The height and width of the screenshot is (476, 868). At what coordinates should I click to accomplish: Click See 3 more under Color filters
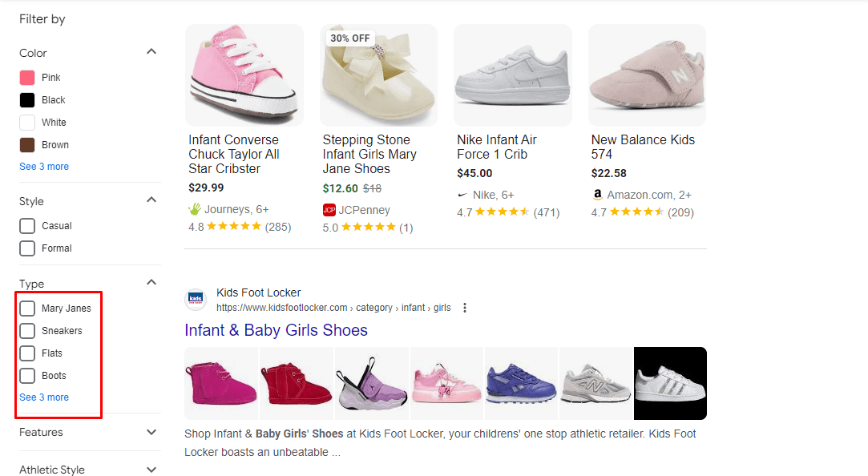tap(44, 166)
